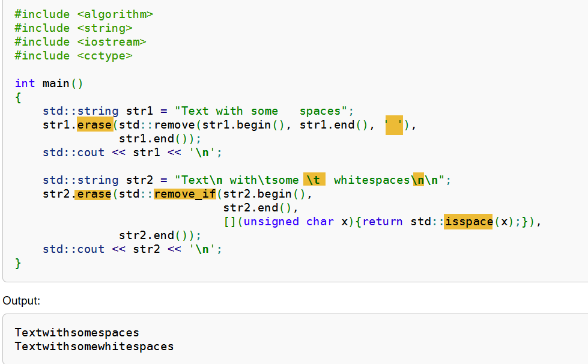Screen dimensions: 588x364
Task: Click the std::string str2 declaration
Action: click(247, 180)
